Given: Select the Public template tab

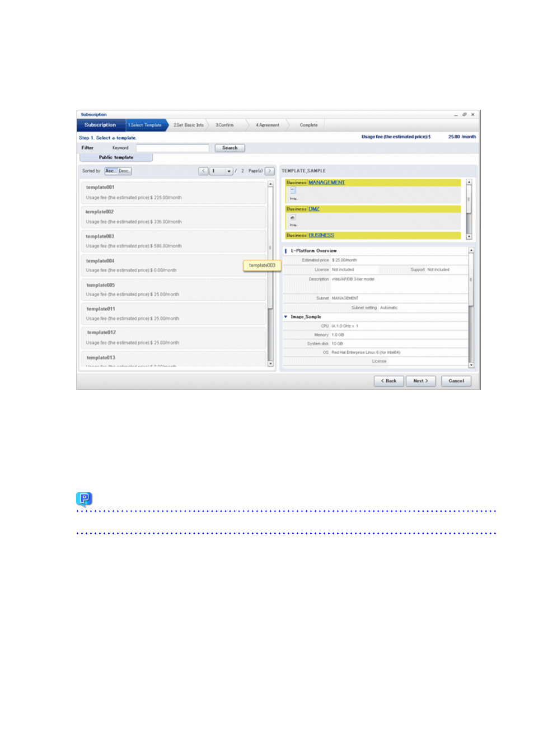Looking at the screenshot, I should click(x=115, y=157).
